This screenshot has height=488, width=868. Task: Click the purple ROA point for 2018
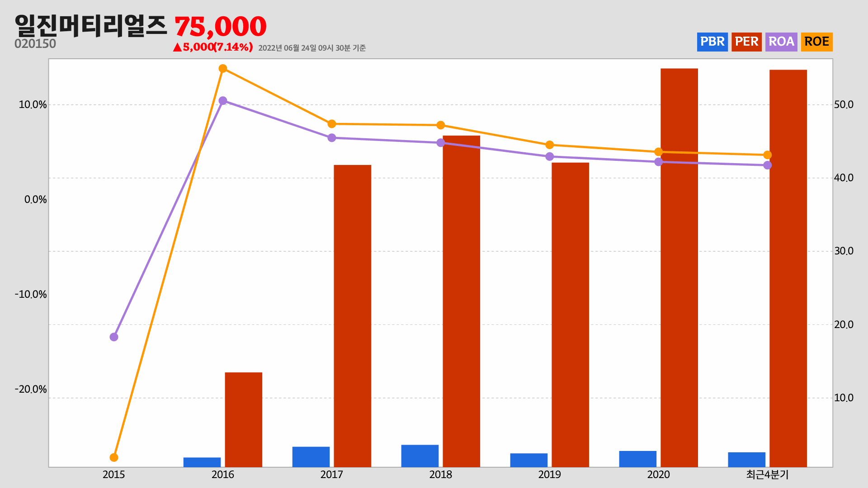pos(441,143)
